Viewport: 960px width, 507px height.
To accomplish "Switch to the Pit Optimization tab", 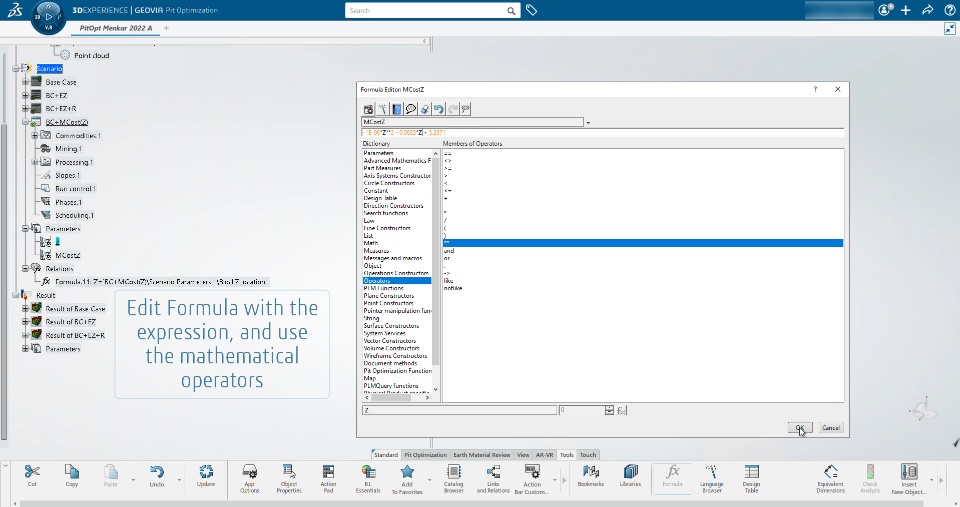I will point(426,455).
